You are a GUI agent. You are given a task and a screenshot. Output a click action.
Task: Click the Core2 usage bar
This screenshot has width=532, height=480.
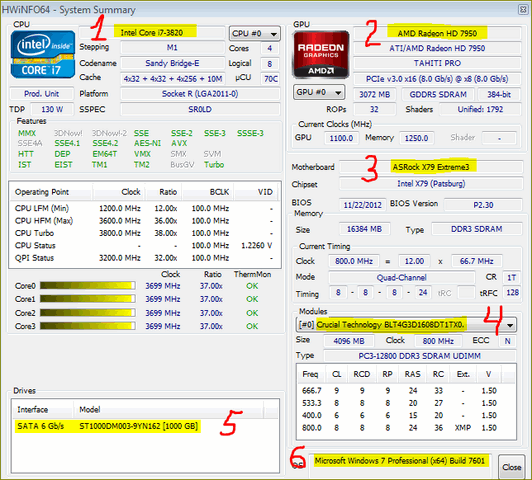point(88,313)
